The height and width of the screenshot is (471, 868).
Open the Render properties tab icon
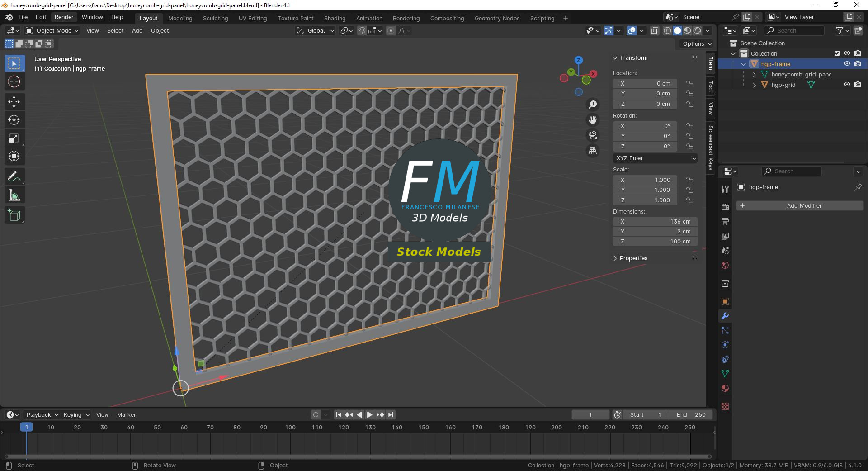[725, 207]
